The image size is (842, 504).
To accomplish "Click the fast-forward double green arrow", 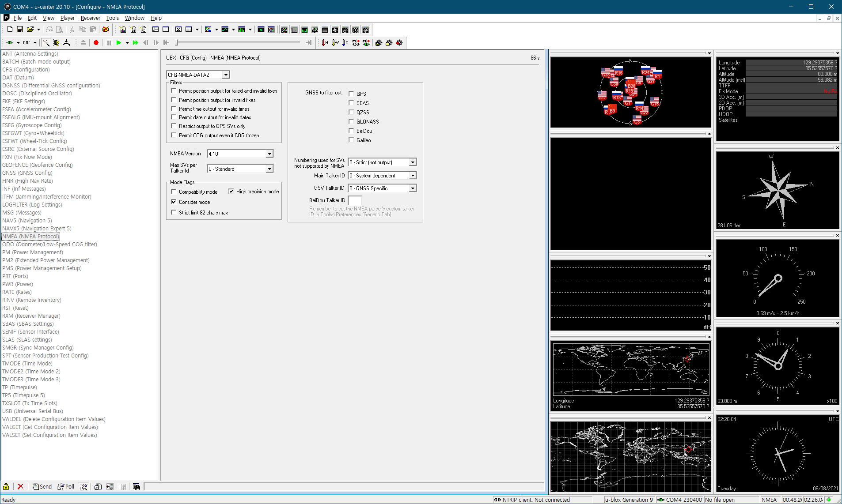I will pyautogui.click(x=136, y=43).
